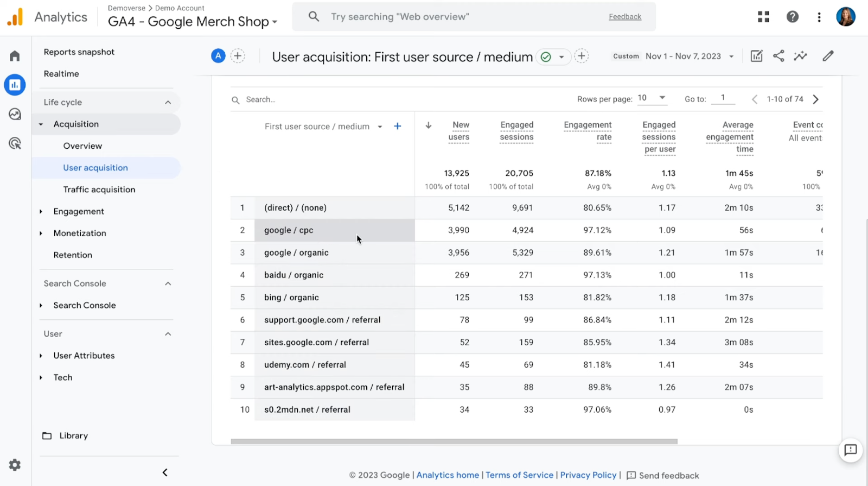Sort by Engagement rate column

coord(588,131)
